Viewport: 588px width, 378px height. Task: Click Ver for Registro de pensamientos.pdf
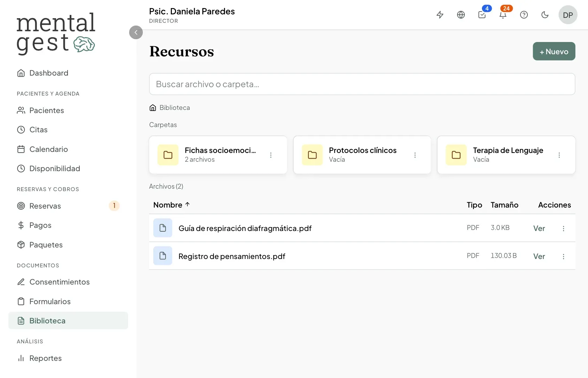(539, 256)
